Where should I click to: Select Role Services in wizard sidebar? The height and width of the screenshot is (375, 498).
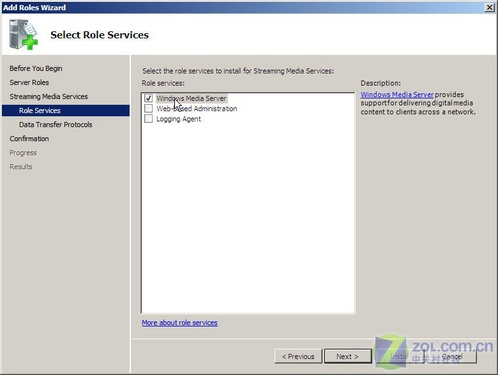(66, 110)
